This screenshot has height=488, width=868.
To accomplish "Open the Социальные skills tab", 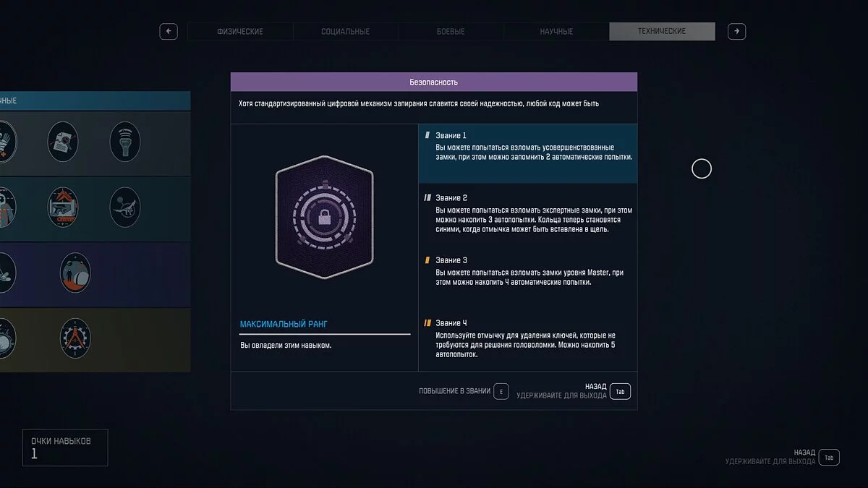I will point(345,32).
